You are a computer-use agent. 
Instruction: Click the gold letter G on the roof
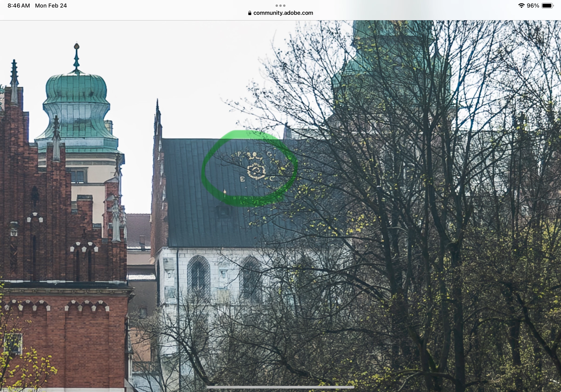[269, 154]
